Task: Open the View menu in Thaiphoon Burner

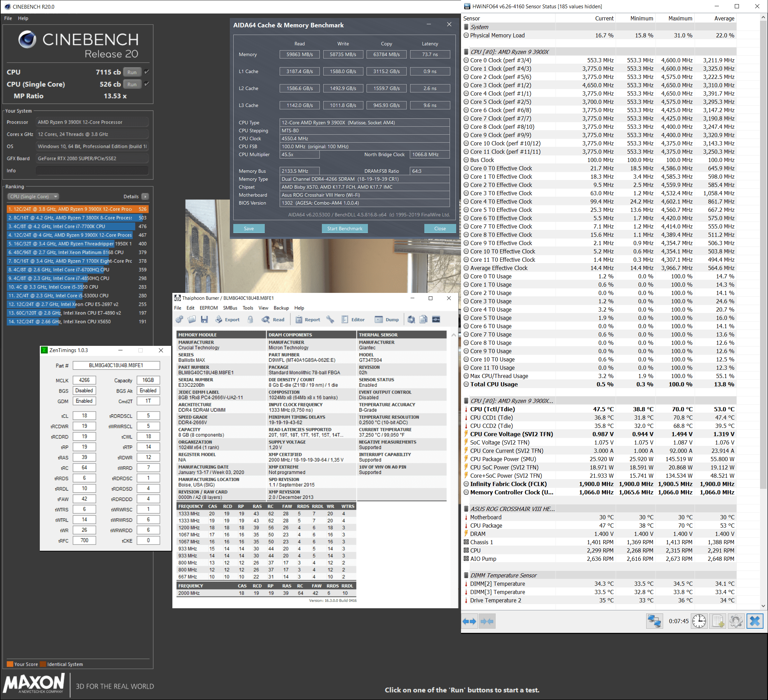Action: point(263,308)
